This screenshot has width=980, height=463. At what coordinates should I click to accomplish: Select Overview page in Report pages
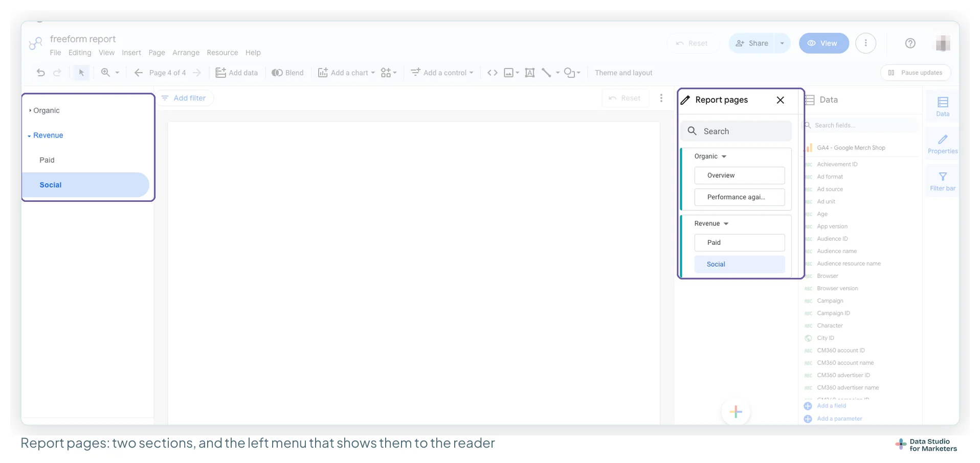(x=740, y=175)
